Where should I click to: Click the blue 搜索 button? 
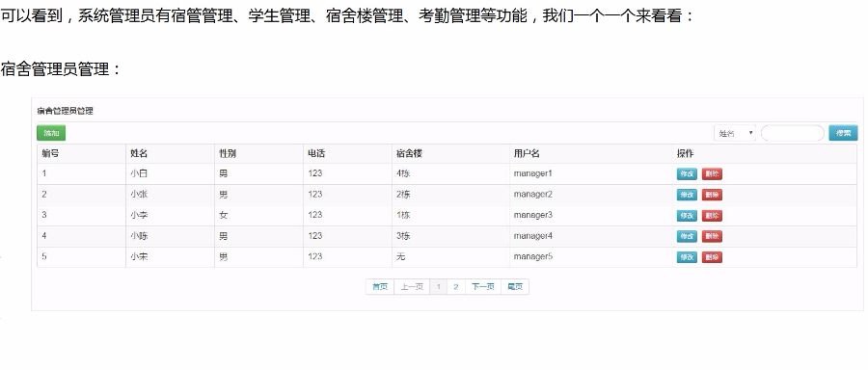[843, 133]
